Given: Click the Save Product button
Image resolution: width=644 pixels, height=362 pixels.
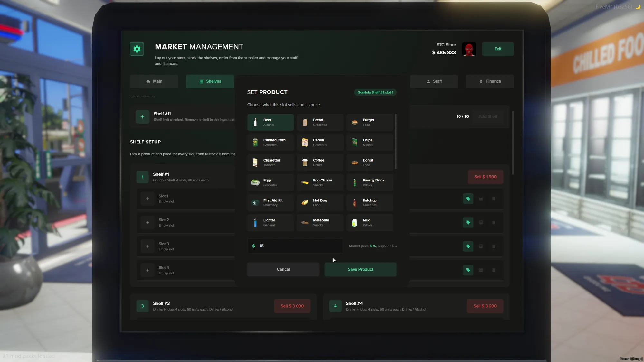Looking at the screenshot, I should coord(360,269).
